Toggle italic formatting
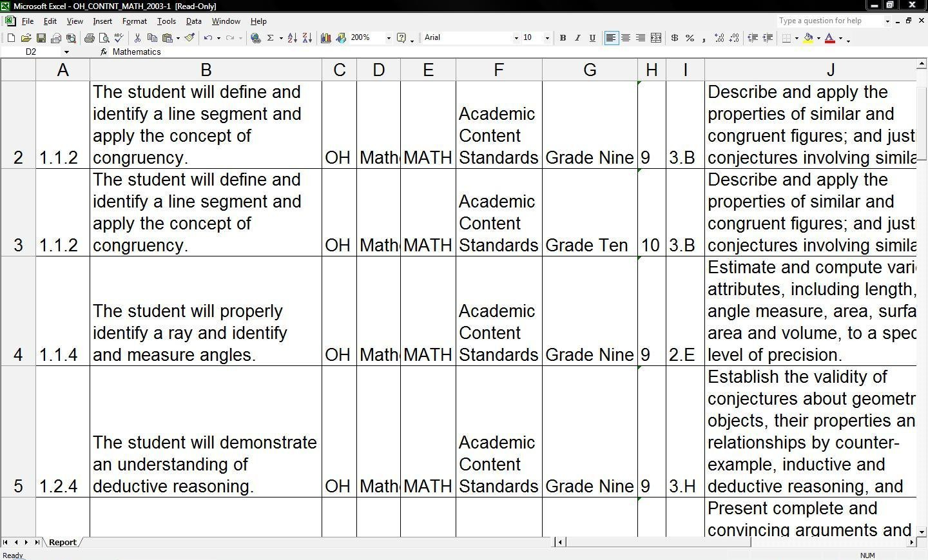 pyautogui.click(x=577, y=38)
